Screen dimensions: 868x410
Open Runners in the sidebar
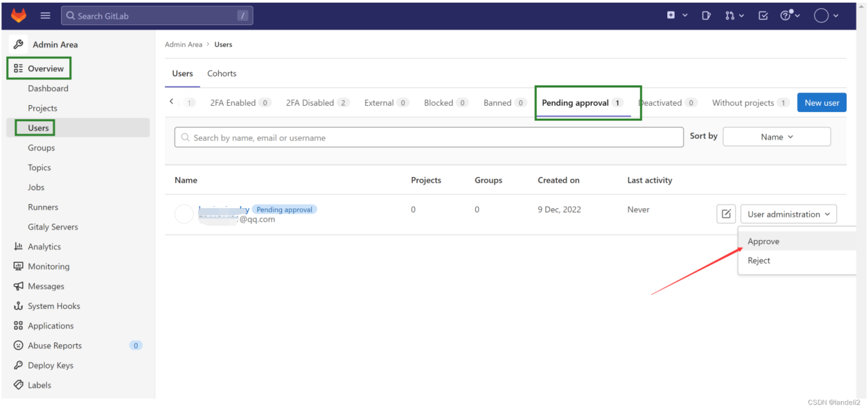tap(43, 207)
